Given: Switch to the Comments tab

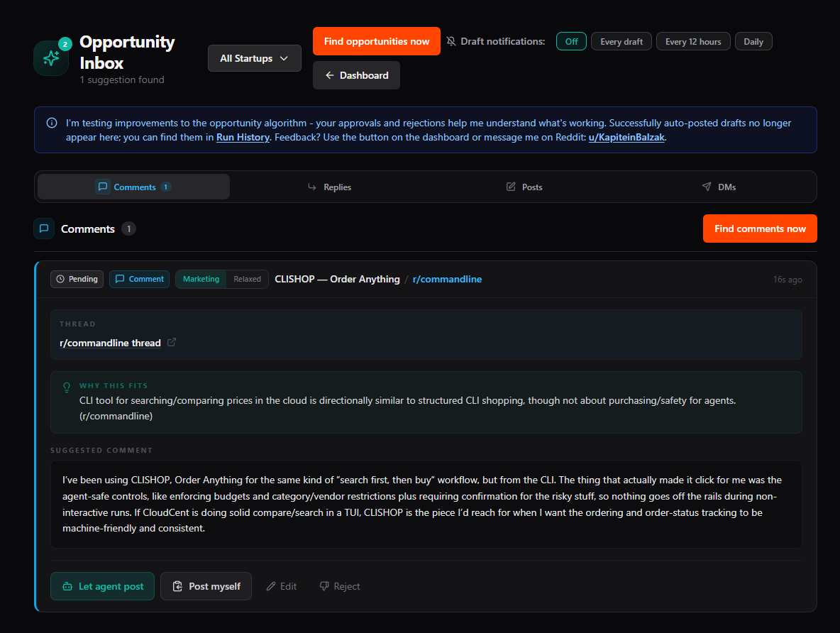Looking at the screenshot, I should (133, 187).
